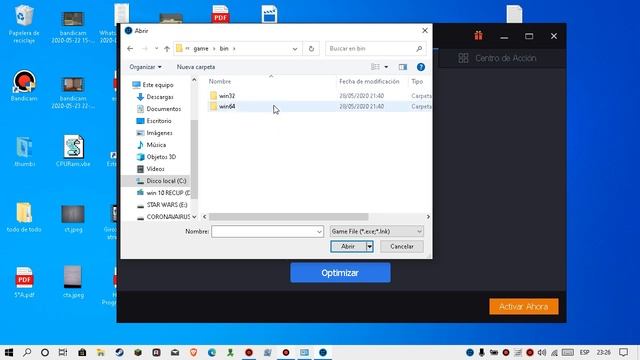This screenshot has width=640, height=360.
Task: Change the file view layout icon
Action: point(375,67)
